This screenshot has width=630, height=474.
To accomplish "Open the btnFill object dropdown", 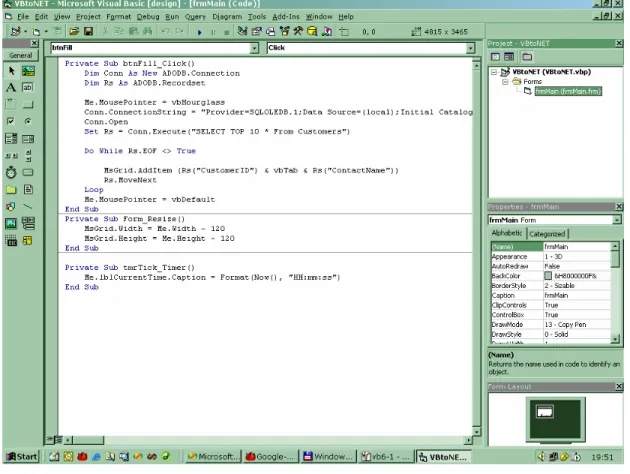I will pos(254,48).
